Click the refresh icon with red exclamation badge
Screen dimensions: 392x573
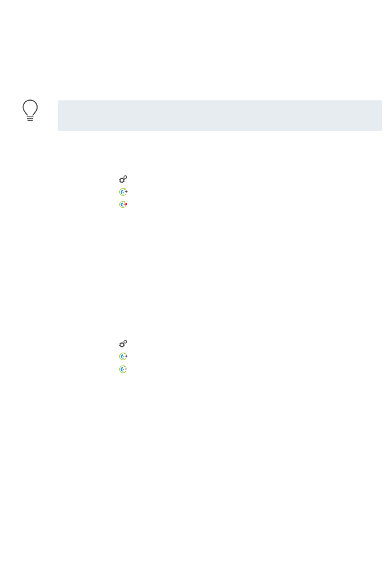pos(123,204)
